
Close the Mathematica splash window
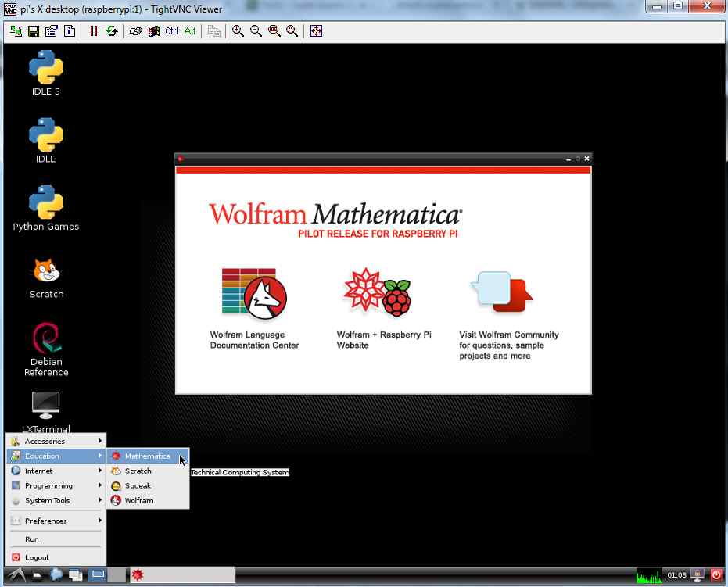click(x=586, y=159)
